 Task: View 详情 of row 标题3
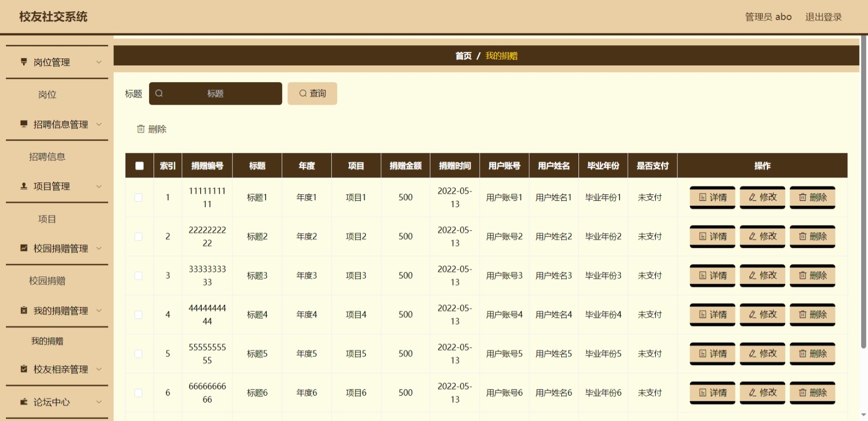[712, 275]
